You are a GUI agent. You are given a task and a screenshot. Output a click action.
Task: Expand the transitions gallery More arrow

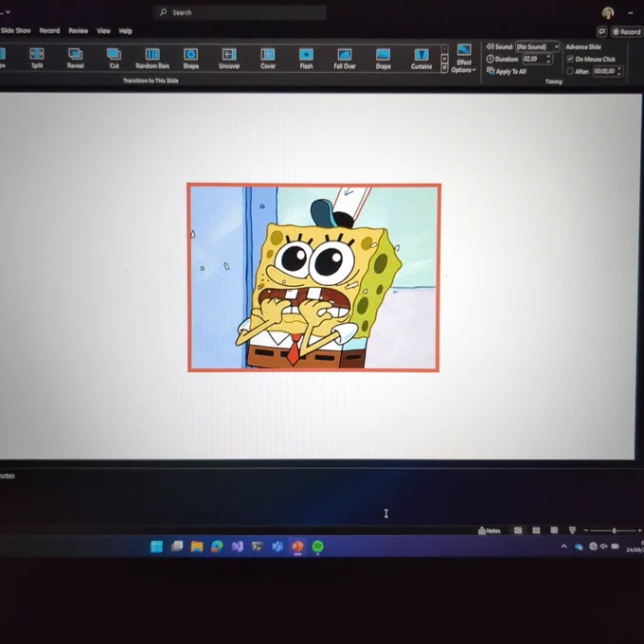[444, 68]
